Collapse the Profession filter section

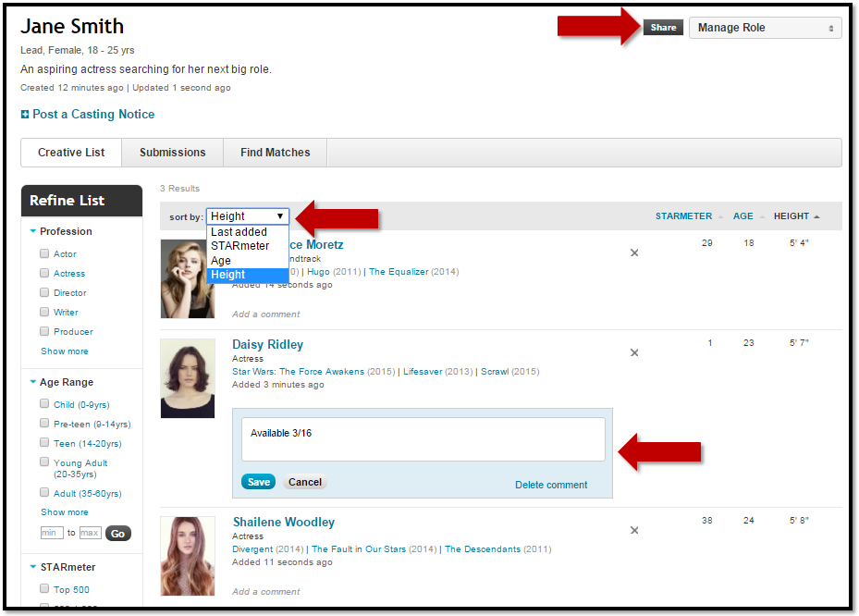coord(33,231)
